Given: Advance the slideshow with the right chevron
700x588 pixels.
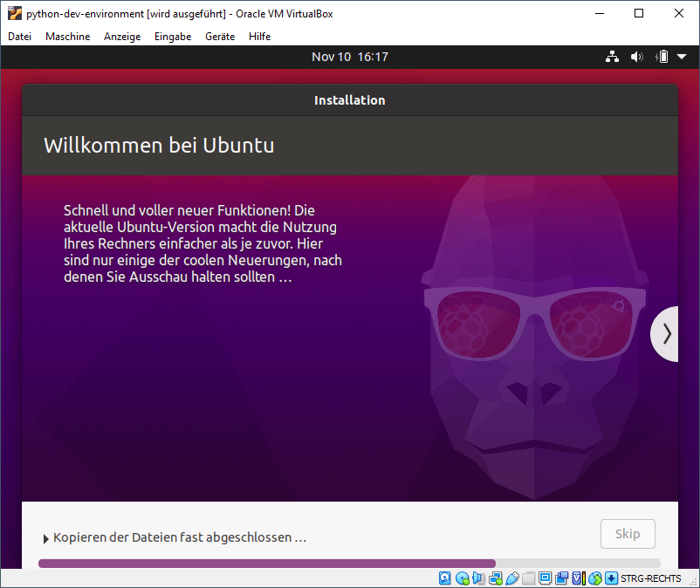Looking at the screenshot, I should 666,334.
